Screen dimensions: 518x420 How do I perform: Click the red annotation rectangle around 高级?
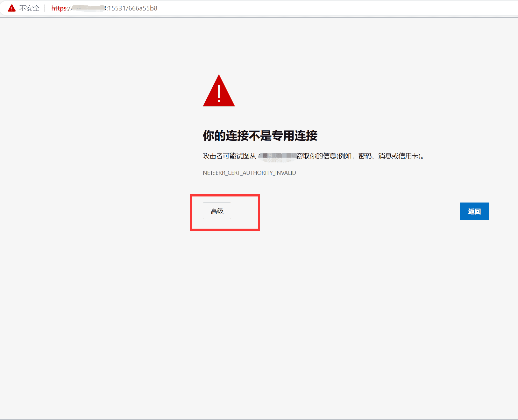225,195
